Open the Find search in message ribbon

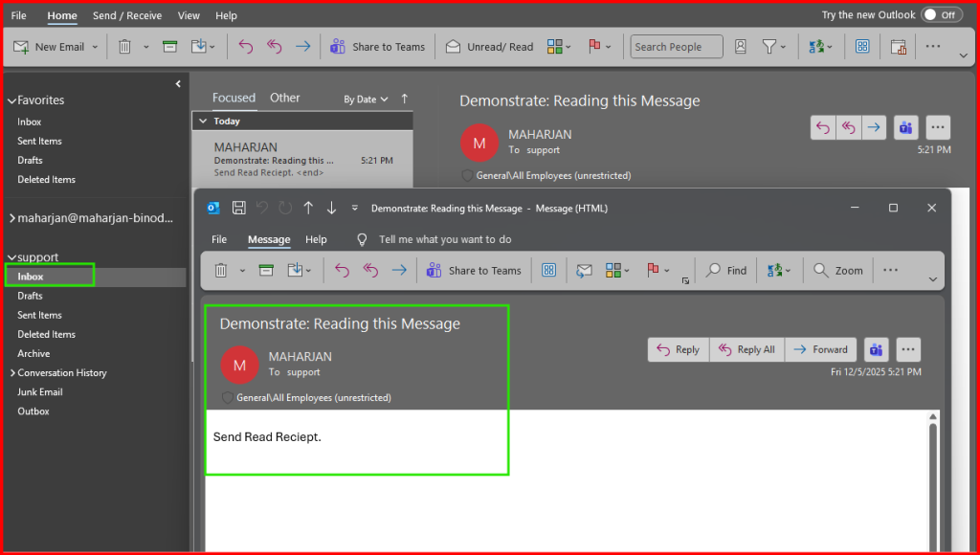click(726, 271)
